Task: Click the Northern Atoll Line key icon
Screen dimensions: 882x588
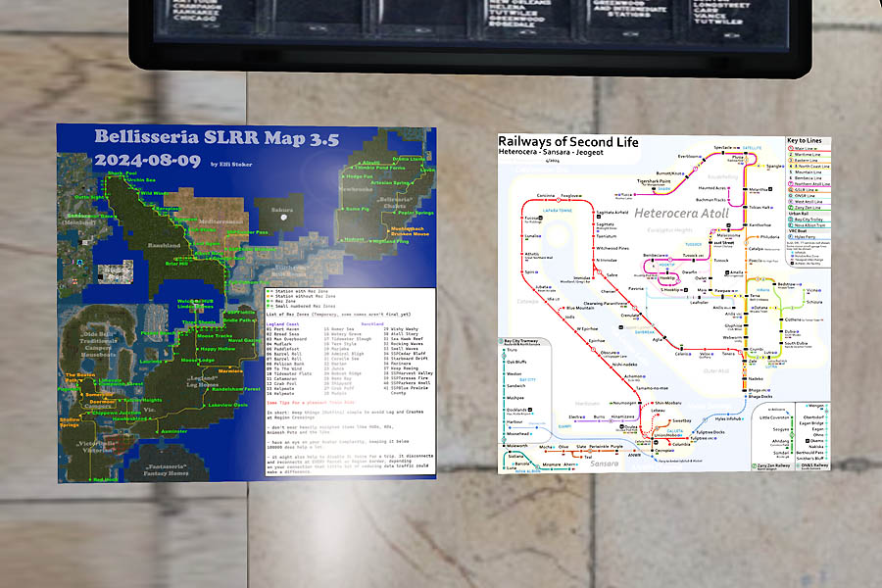Action: pos(790,184)
